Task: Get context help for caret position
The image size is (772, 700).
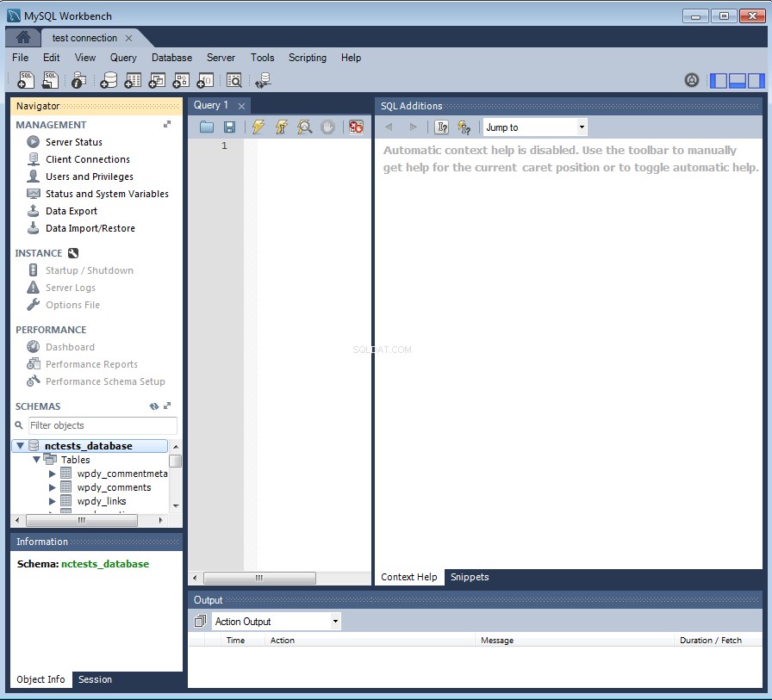Action: [442, 127]
